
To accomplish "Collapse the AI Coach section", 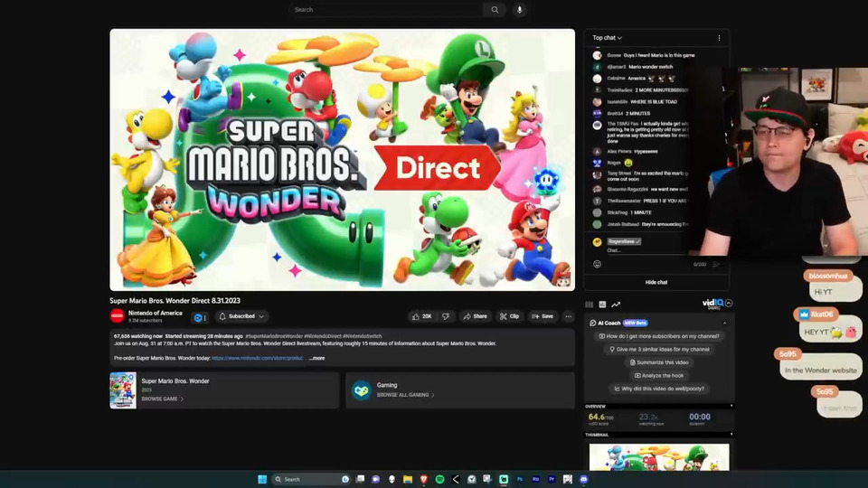I will pos(724,324).
